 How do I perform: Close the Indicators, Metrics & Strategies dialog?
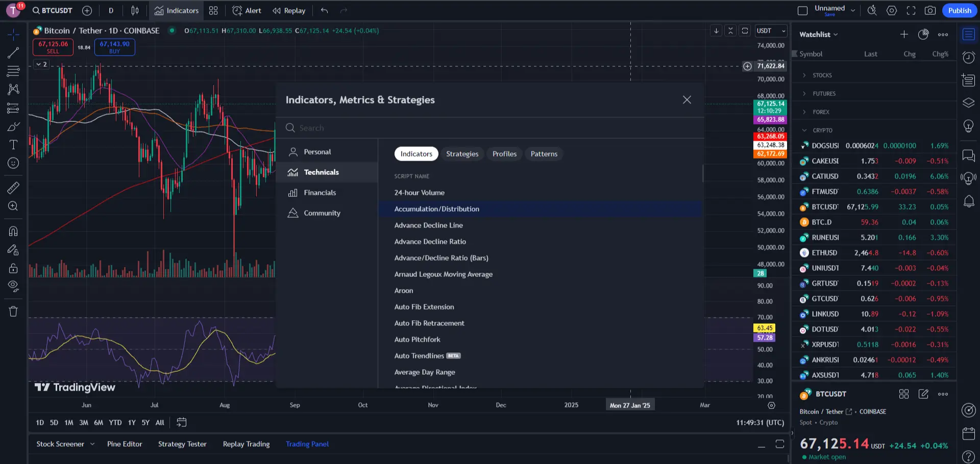687,100
